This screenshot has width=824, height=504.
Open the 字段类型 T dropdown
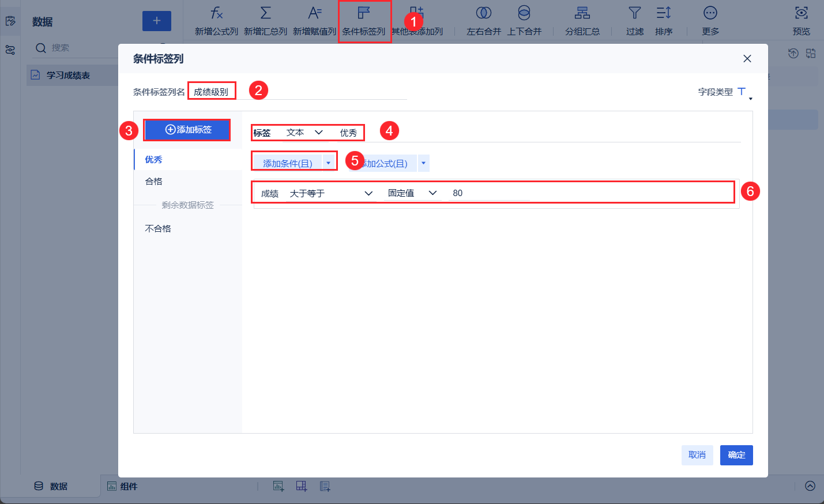click(x=745, y=93)
